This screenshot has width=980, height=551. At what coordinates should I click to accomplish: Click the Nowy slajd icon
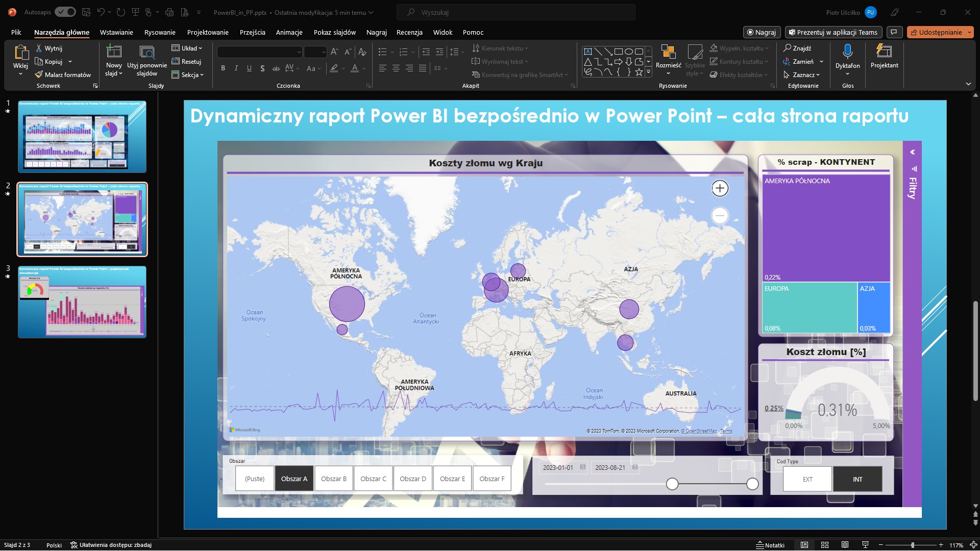tap(113, 52)
